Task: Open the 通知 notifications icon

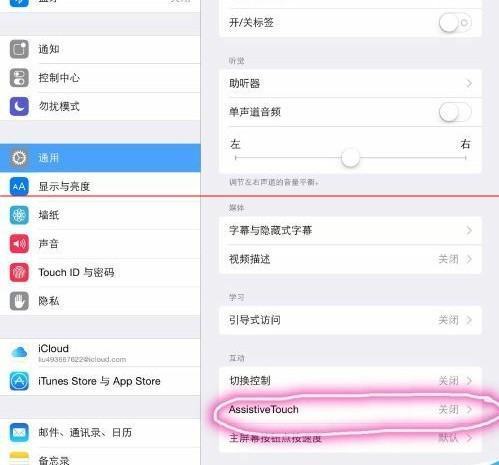Action: (x=19, y=49)
